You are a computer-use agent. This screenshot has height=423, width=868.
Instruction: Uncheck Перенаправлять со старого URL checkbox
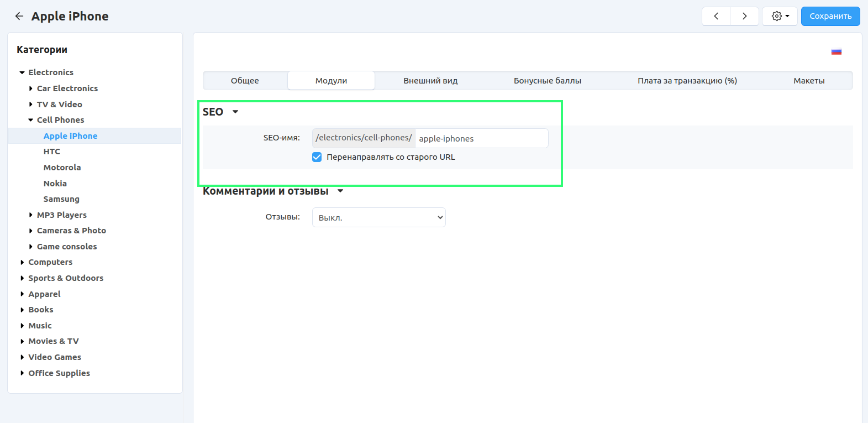(x=317, y=158)
